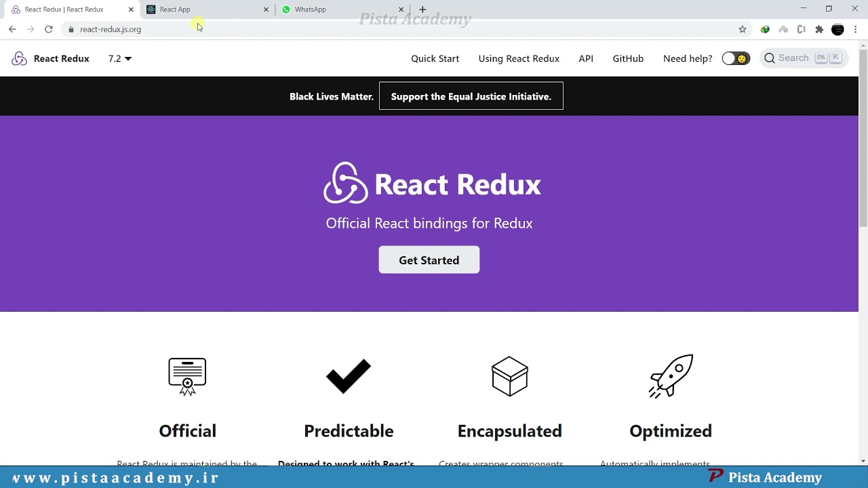
Task: Switch to the WhatsApp tab
Action: pos(342,9)
